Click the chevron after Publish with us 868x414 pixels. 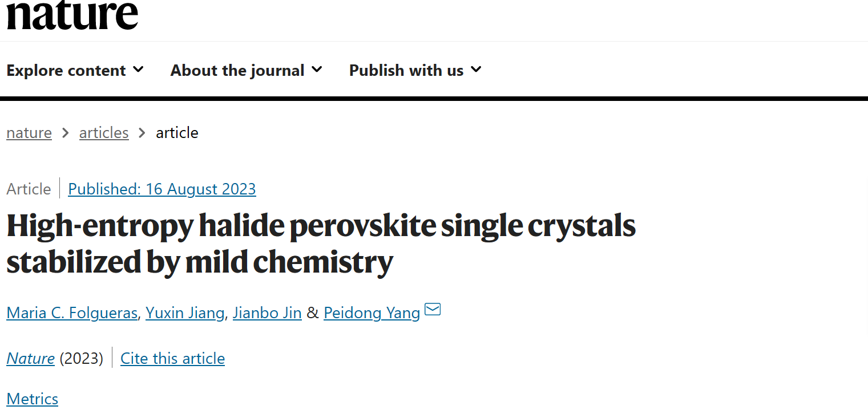[x=476, y=70]
